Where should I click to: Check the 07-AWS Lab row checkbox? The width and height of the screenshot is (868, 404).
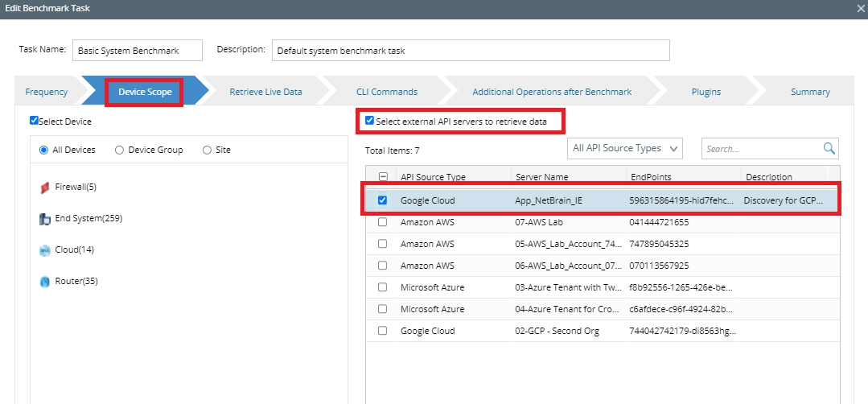(x=383, y=222)
